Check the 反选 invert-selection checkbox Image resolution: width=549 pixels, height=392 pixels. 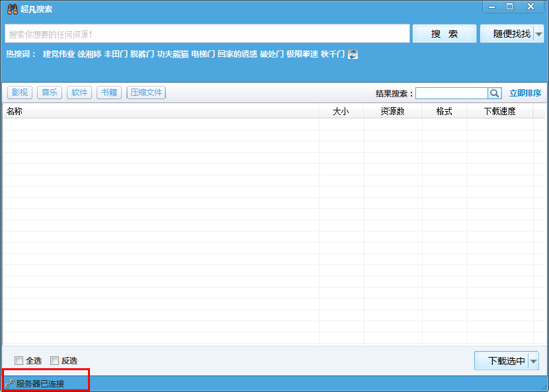[x=54, y=360]
